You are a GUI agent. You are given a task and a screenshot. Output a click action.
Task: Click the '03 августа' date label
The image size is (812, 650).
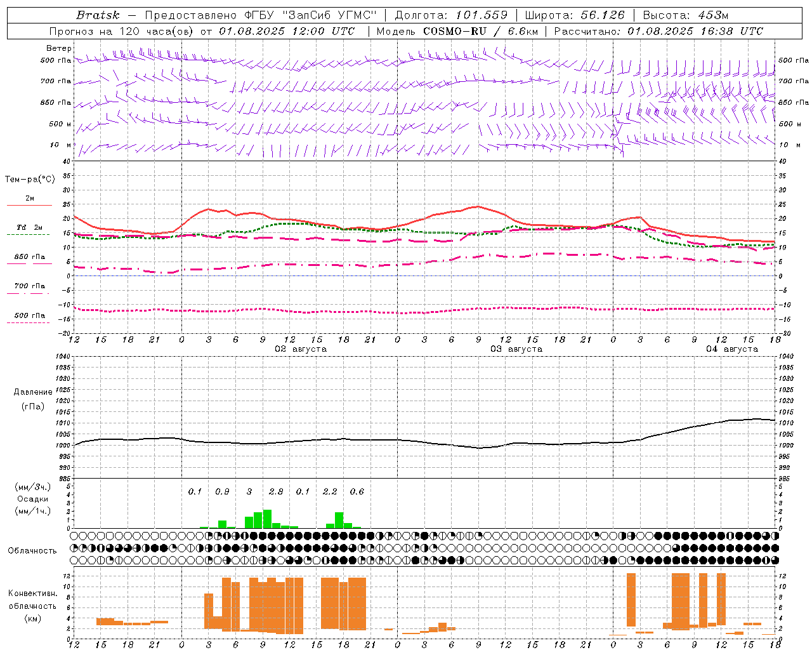(x=516, y=349)
